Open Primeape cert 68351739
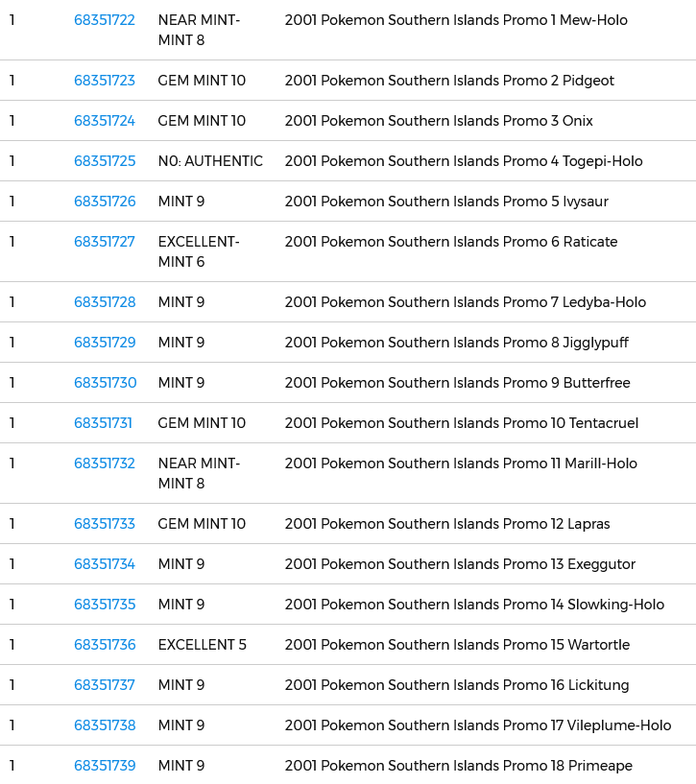696x784 pixels. (105, 766)
